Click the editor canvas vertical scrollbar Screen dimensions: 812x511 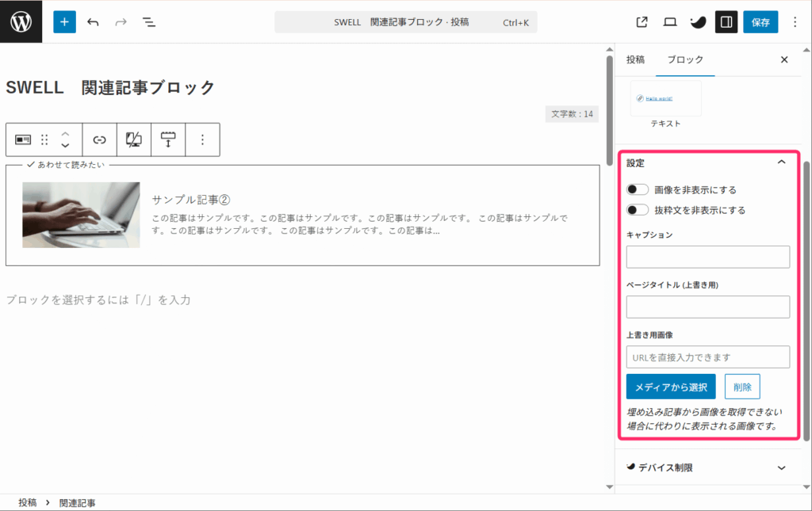610,109
